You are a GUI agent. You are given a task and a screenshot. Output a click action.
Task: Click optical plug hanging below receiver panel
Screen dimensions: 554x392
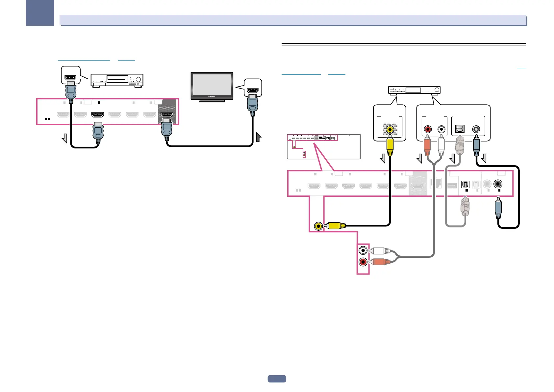(465, 207)
